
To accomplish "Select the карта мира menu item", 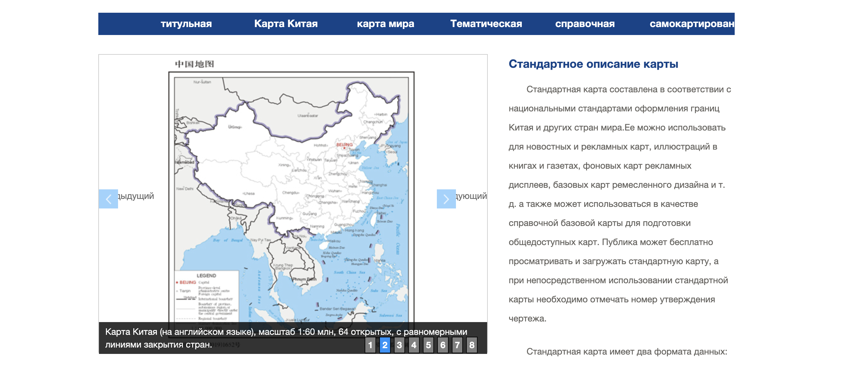I will [385, 24].
